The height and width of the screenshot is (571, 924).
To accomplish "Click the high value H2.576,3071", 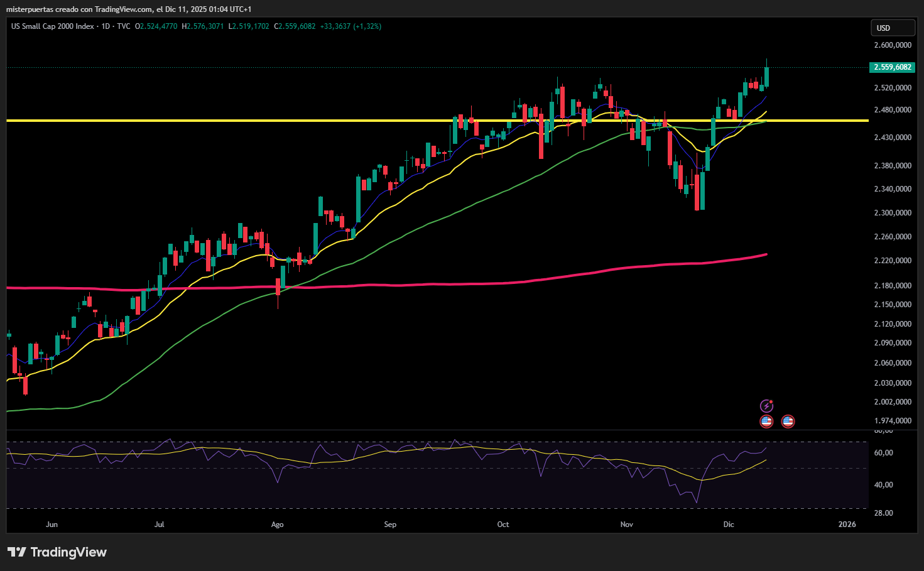I will click(x=203, y=26).
